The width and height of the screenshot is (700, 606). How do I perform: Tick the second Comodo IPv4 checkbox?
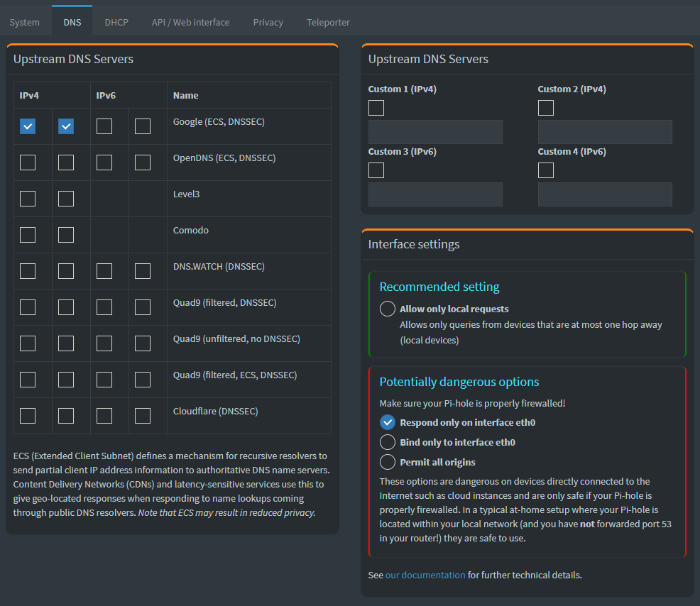pyautogui.click(x=66, y=235)
